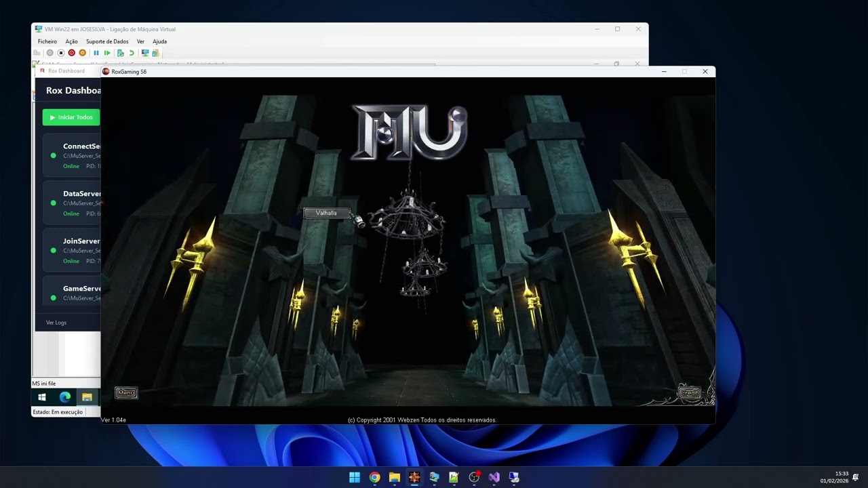
Task: Open the Windows 11 Start menu on host taskbar
Action: pos(355,477)
